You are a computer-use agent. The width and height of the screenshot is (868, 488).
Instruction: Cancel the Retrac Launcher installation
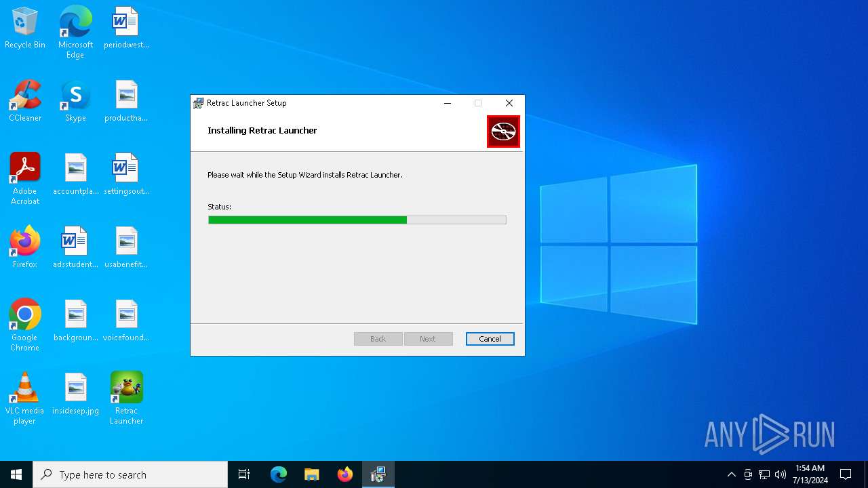click(490, 339)
